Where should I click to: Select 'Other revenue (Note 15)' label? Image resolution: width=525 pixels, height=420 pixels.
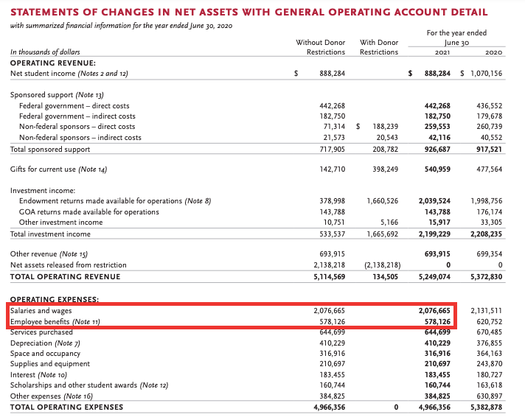point(49,254)
